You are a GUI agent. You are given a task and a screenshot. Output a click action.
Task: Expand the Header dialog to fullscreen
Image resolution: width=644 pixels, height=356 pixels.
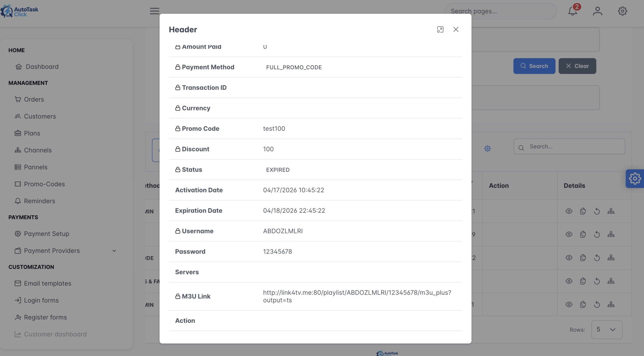[x=440, y=29]
